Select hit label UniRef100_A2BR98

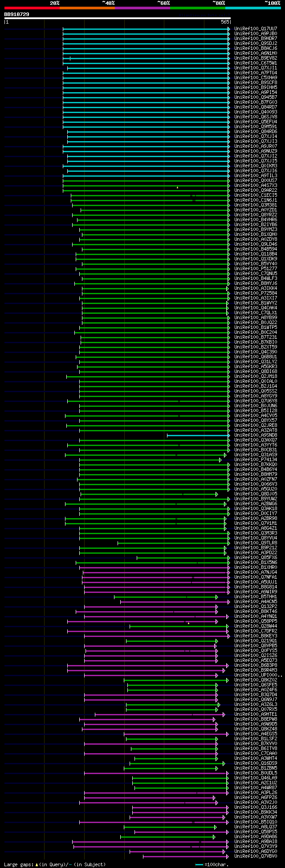256,518
